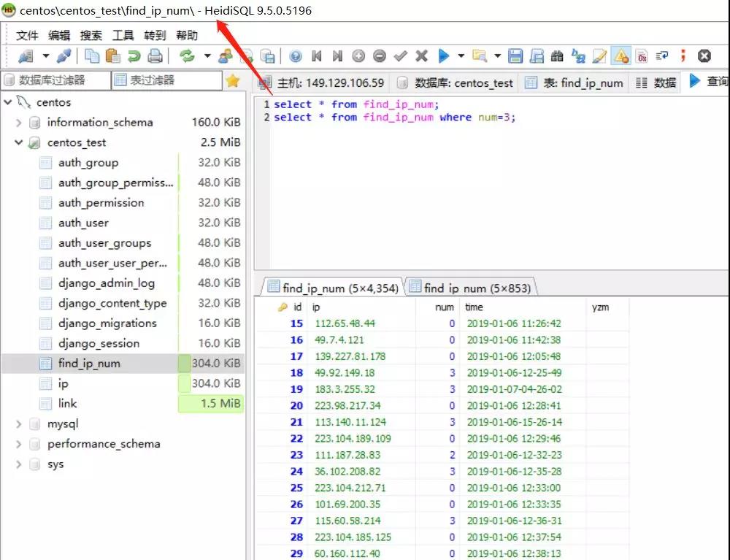
Task: Open dropdown arrow beside run query icon
Action: (x=461, y=56)
